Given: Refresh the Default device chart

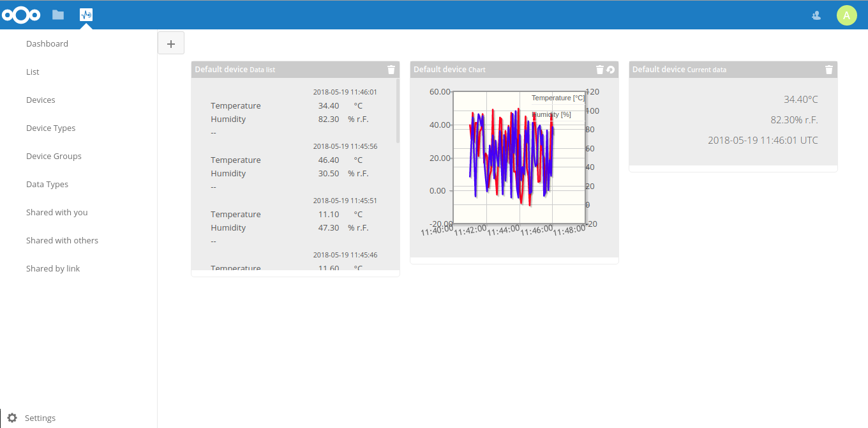Looking at the screenshot, I should [x=610, y=70].
